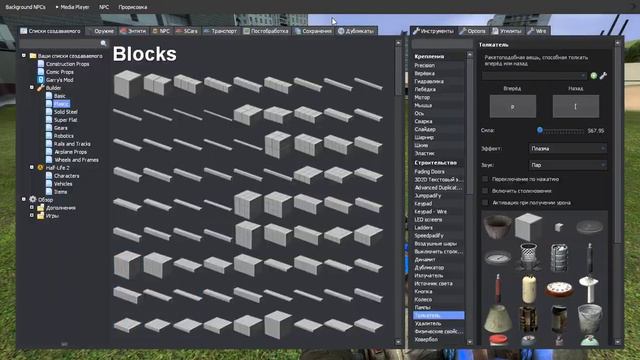
Task: Click the Builder wrench icon in tree
Action: coord(40,88)
